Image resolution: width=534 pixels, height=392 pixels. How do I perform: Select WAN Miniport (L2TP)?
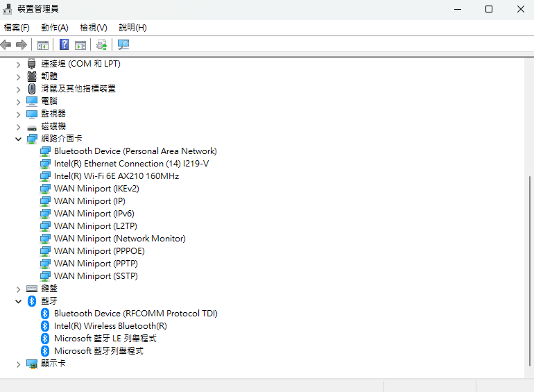(96, 226)
